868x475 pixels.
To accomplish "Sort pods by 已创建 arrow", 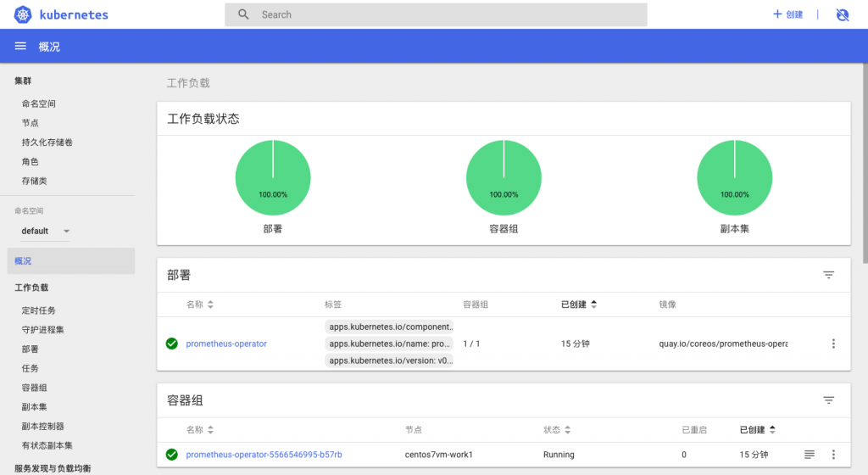I will (772, 429).
